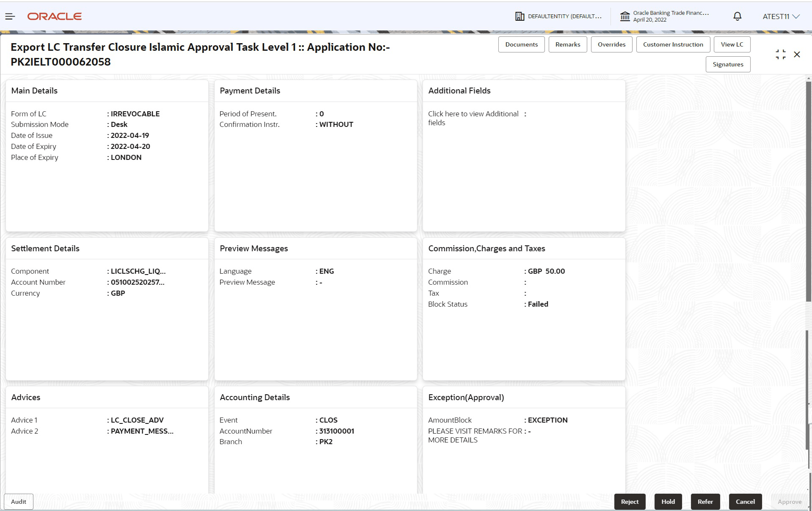Open View LC
The width and height of the screenshot is (812, 511).
point(732,44)
